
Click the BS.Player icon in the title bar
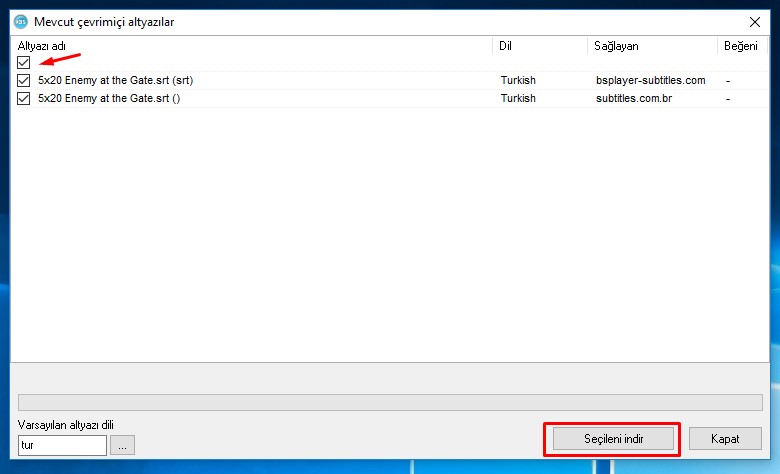coord(20,21)
